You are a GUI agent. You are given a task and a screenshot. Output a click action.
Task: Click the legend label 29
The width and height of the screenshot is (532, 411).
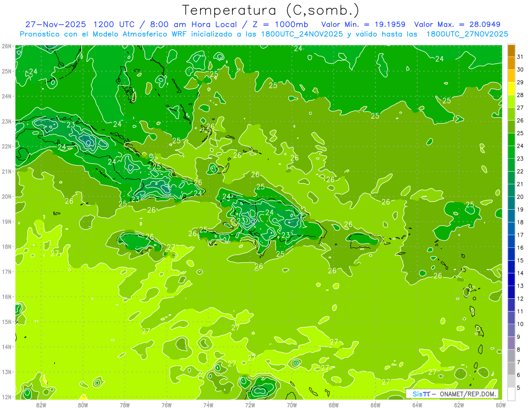point(520,82)
